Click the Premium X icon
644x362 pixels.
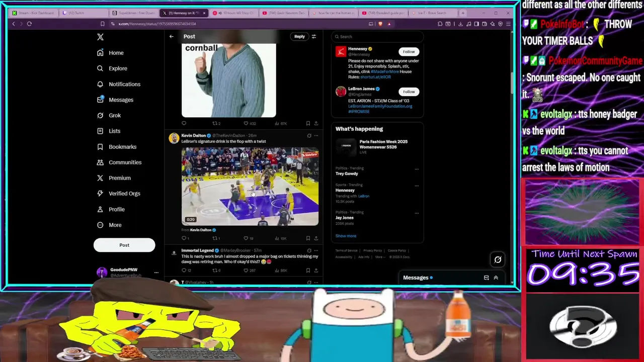tap(100, 178)
